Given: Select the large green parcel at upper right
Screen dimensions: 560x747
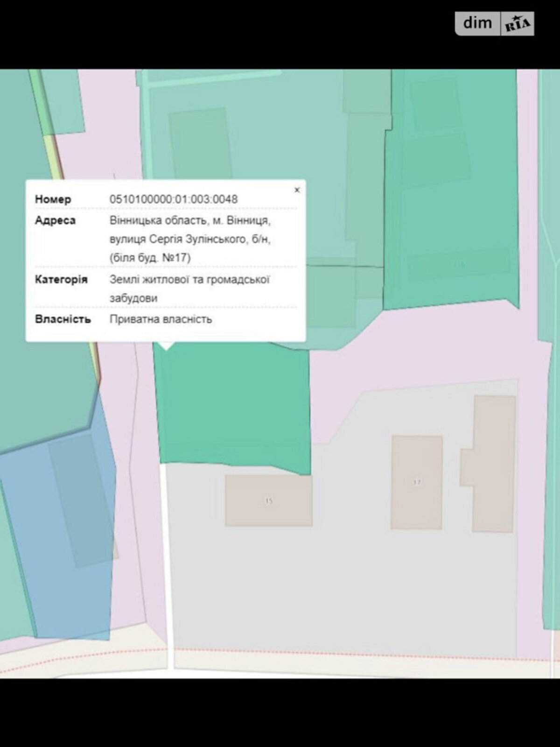Looking at the screenshot, I should (450, 210).
